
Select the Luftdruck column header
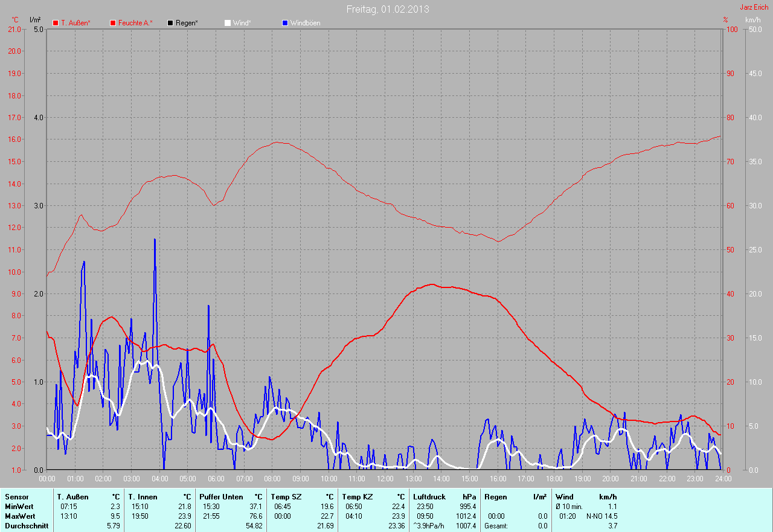tap(429, 497)
